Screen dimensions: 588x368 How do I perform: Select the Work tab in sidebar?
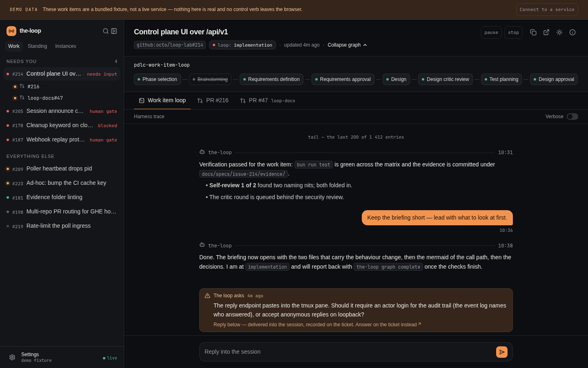(x=14, y=46)
